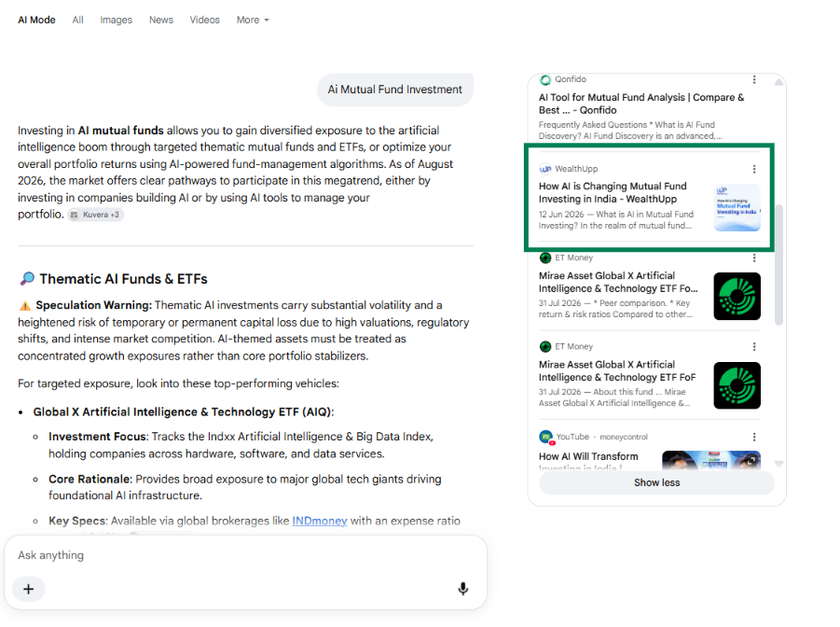
Task: Click sources panel scroll up arrow
Action: coord(778,82)
